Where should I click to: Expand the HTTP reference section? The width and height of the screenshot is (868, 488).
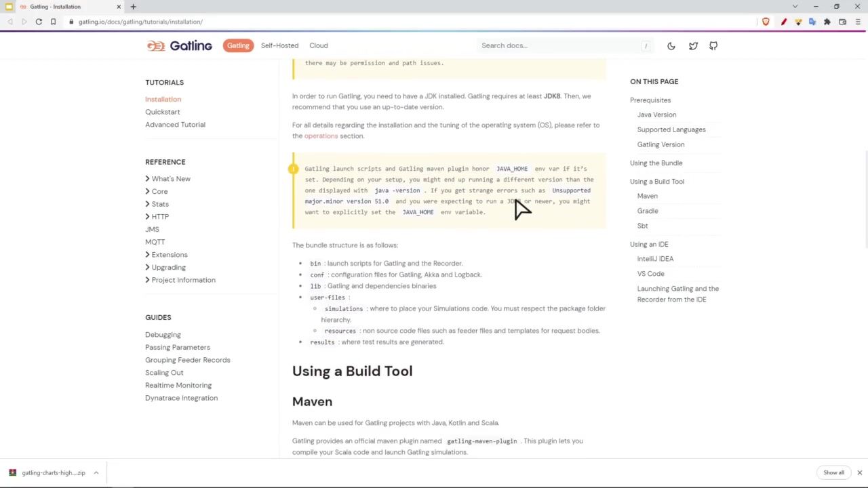[x=159, y=217]
